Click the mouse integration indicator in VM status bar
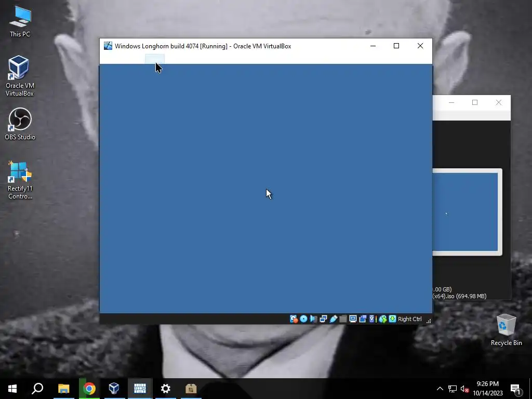The image size is (532, 399). point(383,319)
